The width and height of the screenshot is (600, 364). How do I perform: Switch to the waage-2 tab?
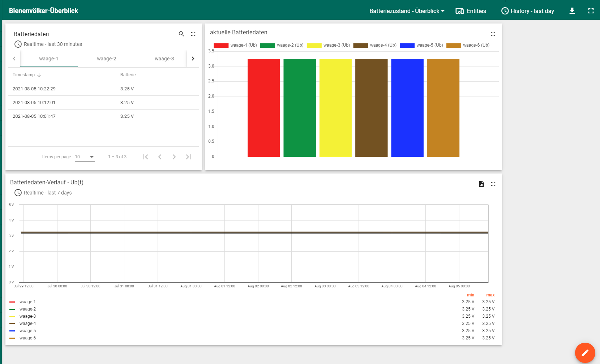point(107,59)
